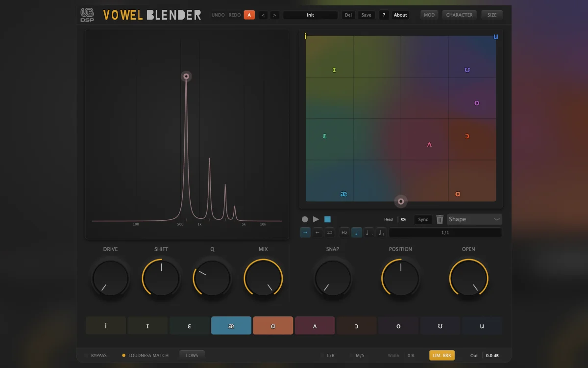Toggle the ʌ vowel button in bottom row

tap(315, 326)
